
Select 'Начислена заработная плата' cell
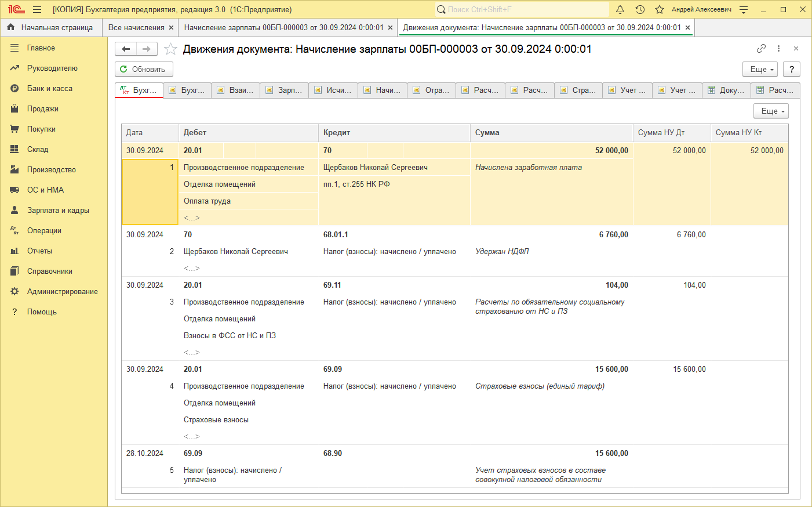[551, 168]
